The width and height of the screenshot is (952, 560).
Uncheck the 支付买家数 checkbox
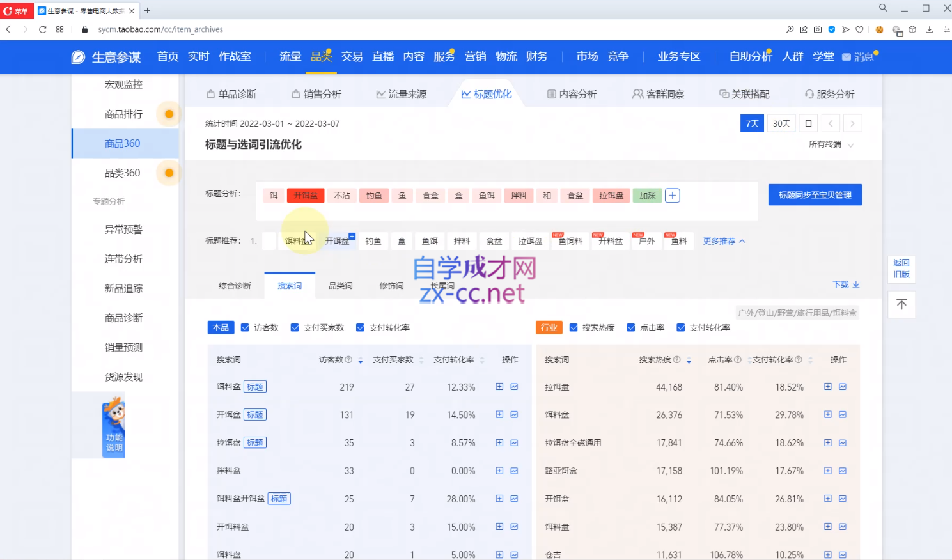(x=295, y=327)
